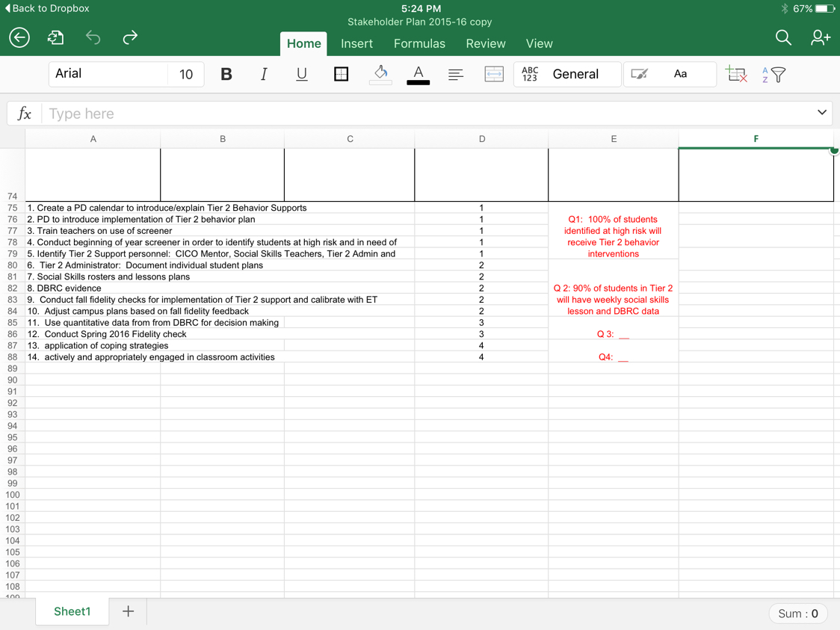Screen dimensions: 840x630
Task: Add a new sheet with plus button
Action: click(x=129, y=611)
